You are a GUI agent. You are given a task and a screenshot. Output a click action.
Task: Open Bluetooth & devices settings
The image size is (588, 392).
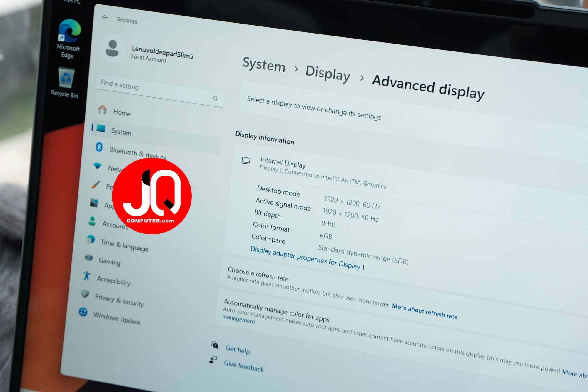click(138, 153)
